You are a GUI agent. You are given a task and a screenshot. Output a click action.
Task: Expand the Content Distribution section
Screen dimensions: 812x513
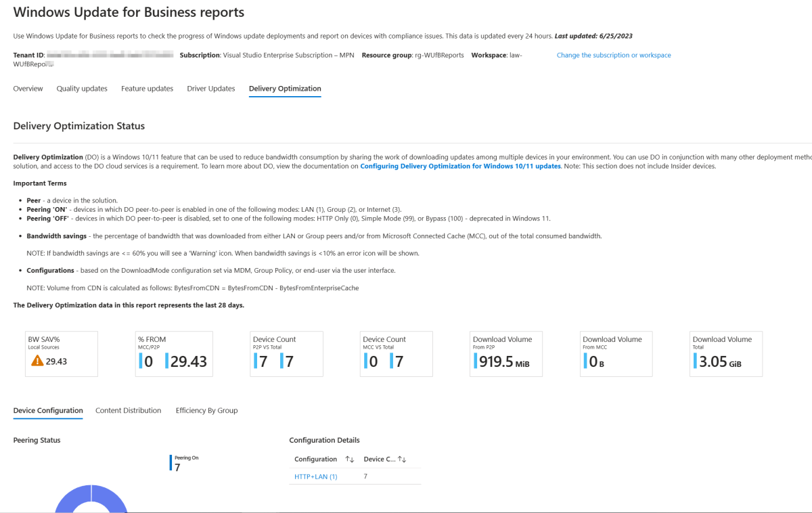point(128,410)
